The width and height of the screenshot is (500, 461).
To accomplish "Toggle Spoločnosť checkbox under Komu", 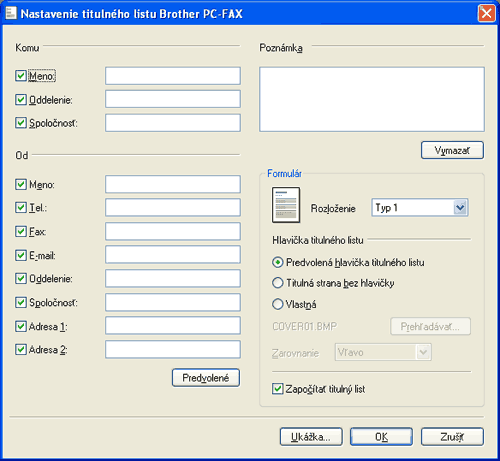I will pyautogui.click(x=21, y=123).
